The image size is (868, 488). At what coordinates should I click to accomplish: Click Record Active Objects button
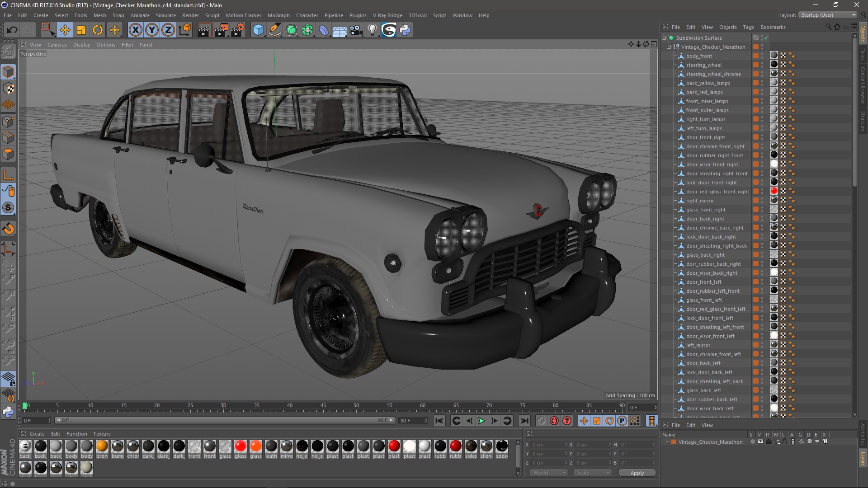tap(541, 421)
